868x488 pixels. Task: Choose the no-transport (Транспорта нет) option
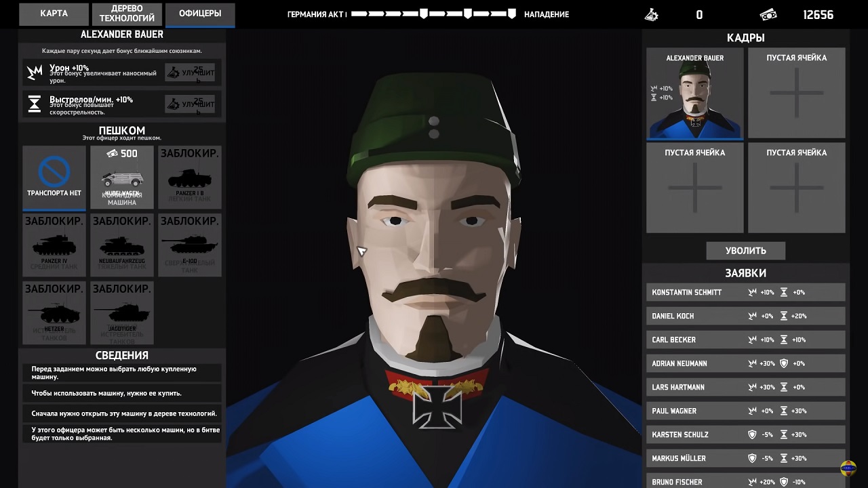tap(54, 178)
